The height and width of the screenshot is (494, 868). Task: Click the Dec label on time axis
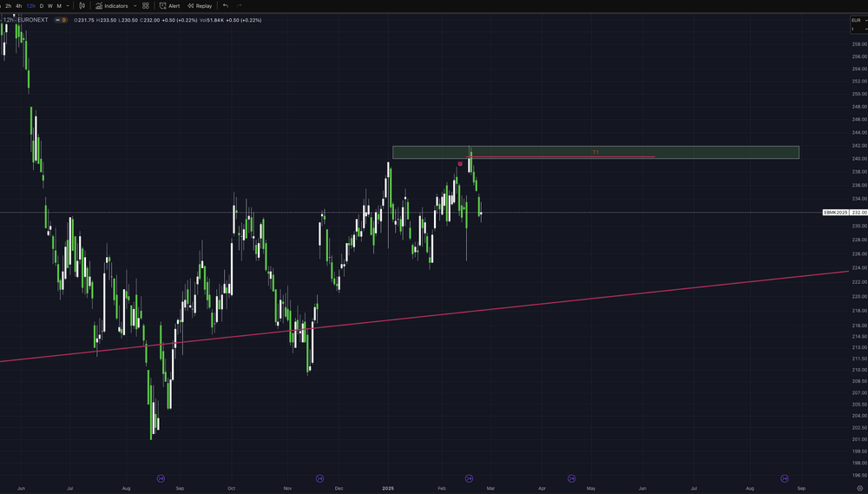[x=339, y=489]
